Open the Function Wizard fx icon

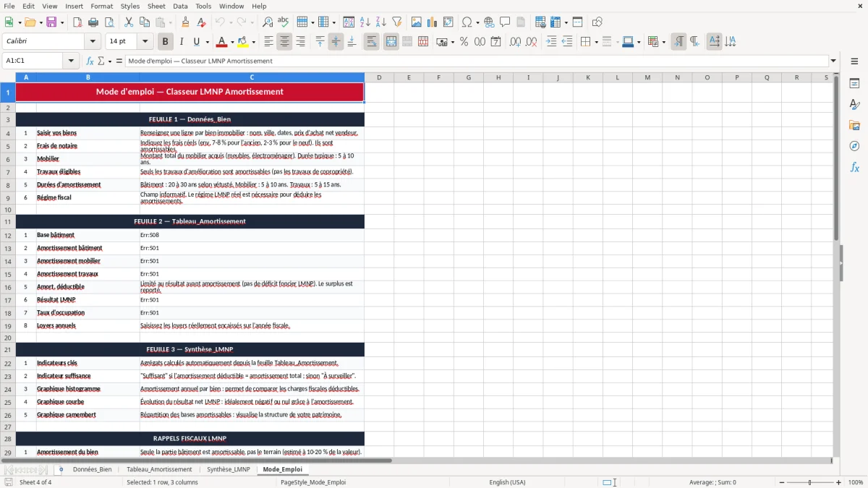(90, 61)
